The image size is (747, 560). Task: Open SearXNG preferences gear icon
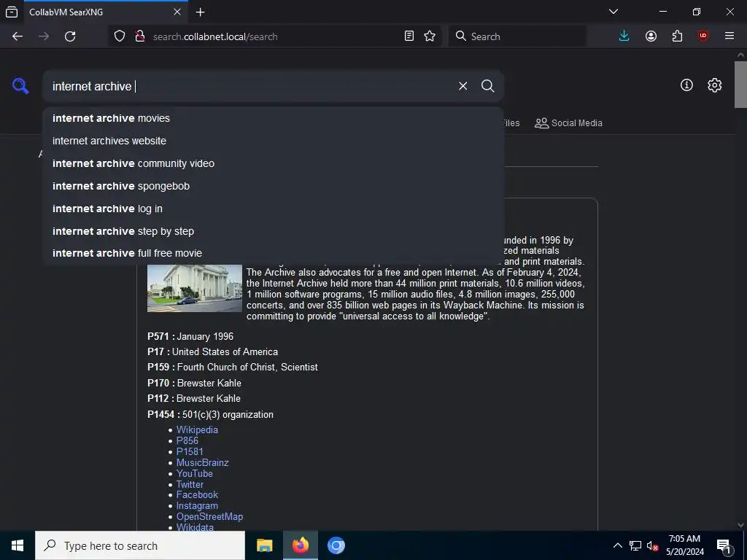point(714,85)
